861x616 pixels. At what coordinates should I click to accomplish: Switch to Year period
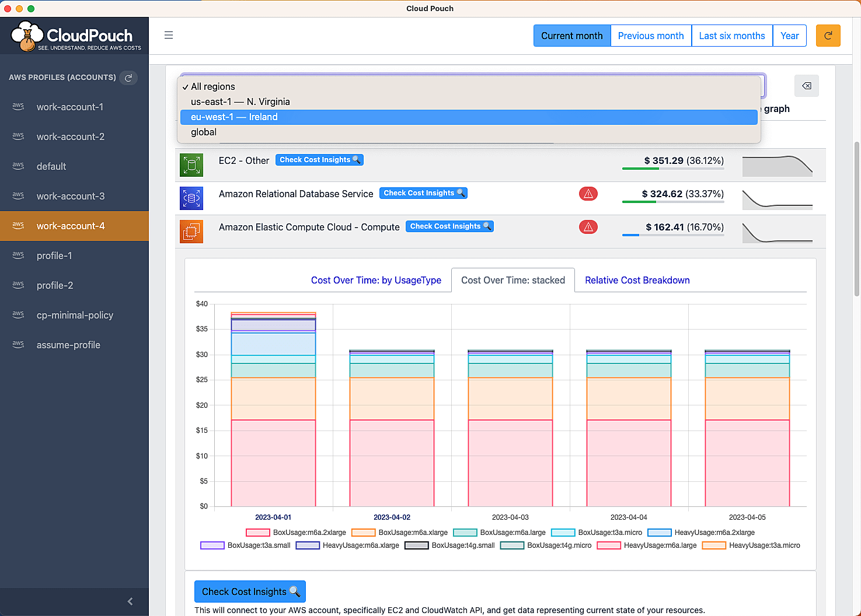coord(790,36)
